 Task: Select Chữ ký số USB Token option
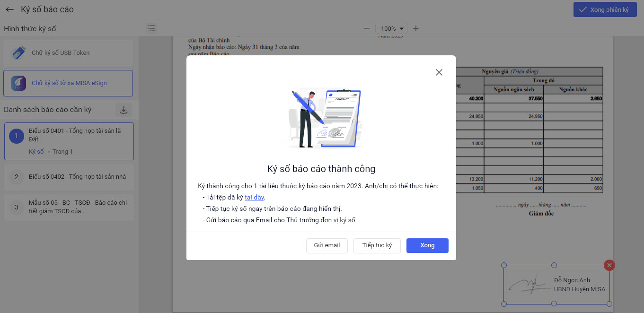click(x=68, y=53)
